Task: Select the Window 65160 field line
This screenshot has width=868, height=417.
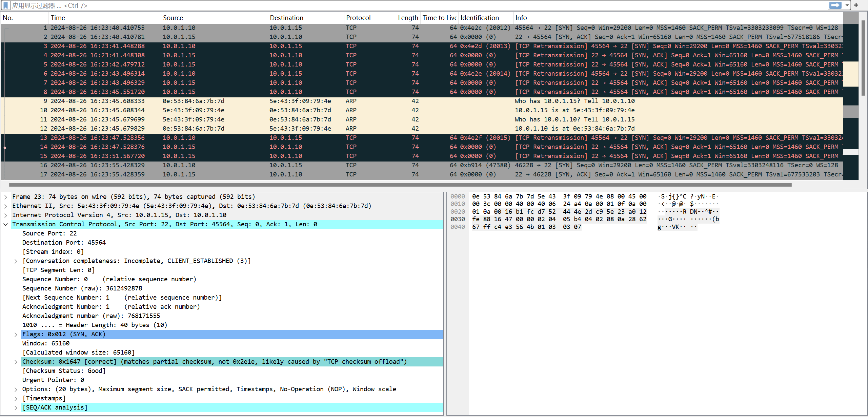Action: click(46, 343)
